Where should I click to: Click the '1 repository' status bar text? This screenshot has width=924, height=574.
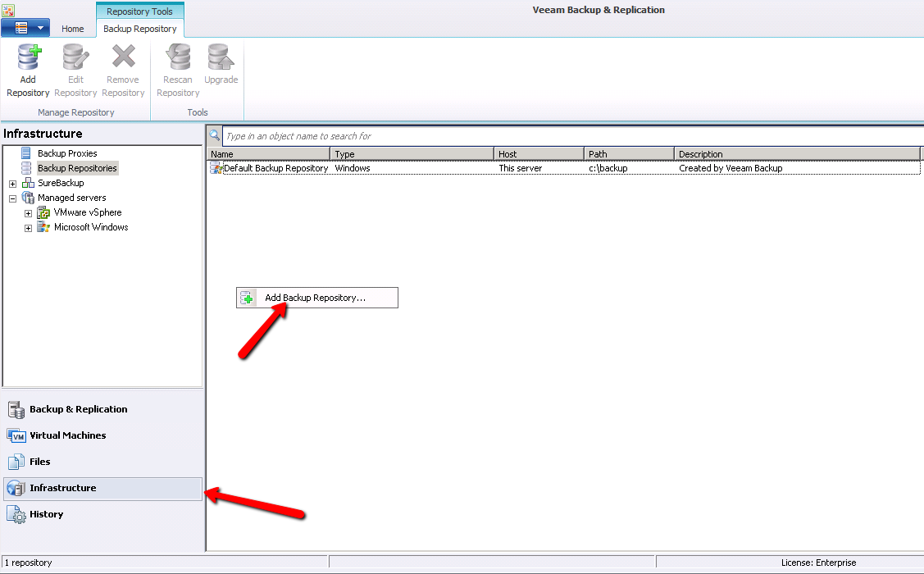pos(28,563)
